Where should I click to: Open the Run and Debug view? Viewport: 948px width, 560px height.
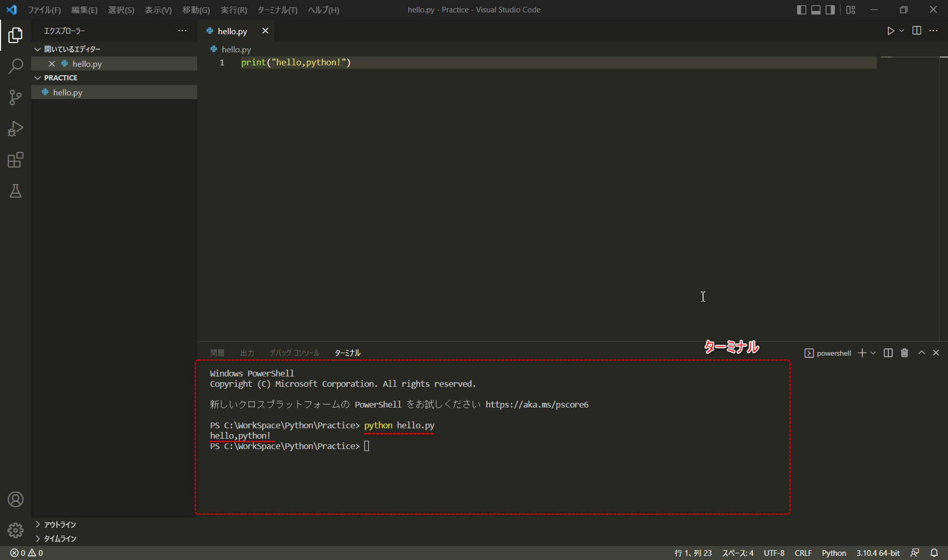16,129
